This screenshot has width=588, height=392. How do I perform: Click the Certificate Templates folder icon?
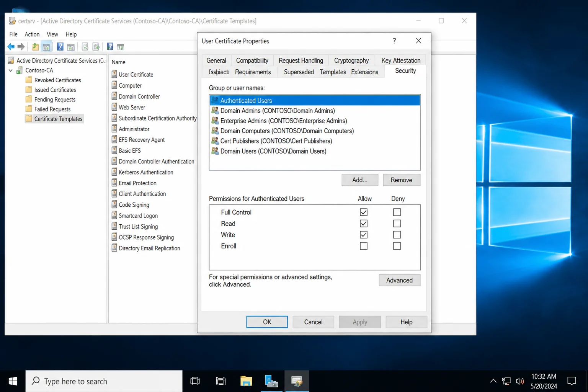(x=29, y=119)
